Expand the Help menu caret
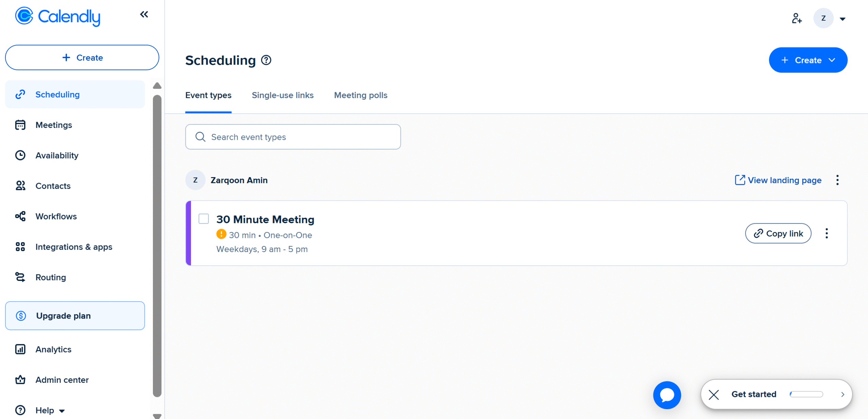 coord(62,411)
